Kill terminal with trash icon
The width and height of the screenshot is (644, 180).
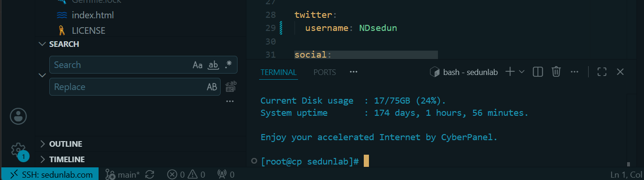(x=556, y=72)
